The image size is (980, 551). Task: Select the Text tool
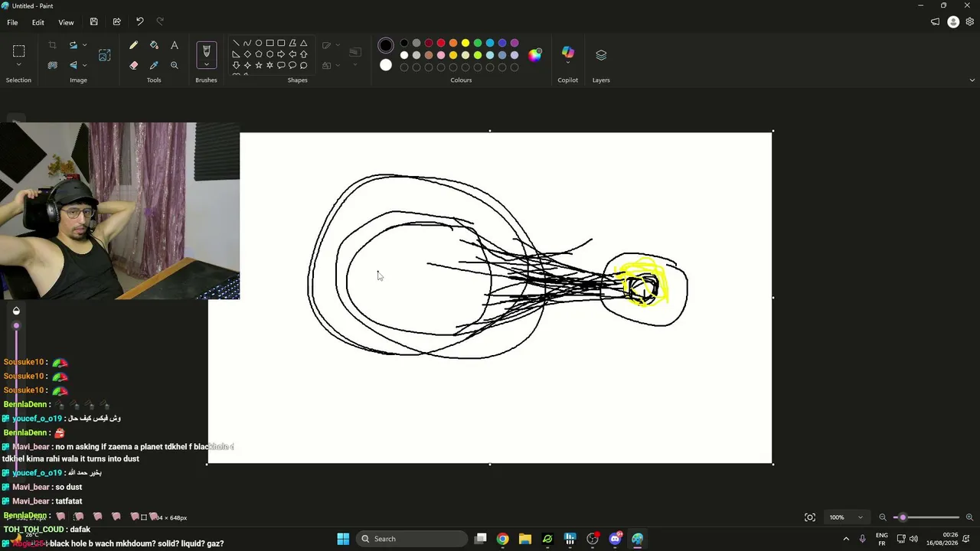click(x=175, y=46)
